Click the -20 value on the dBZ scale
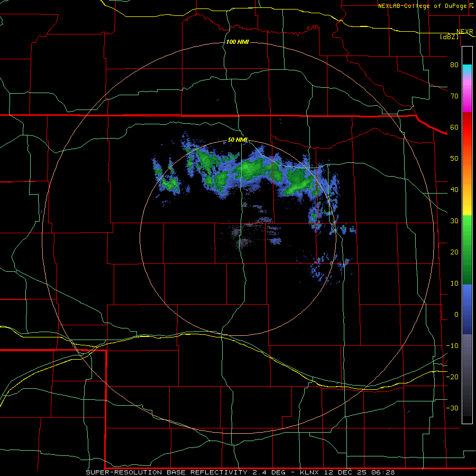This screenshot has height=476, width=476. click(452, 377)
